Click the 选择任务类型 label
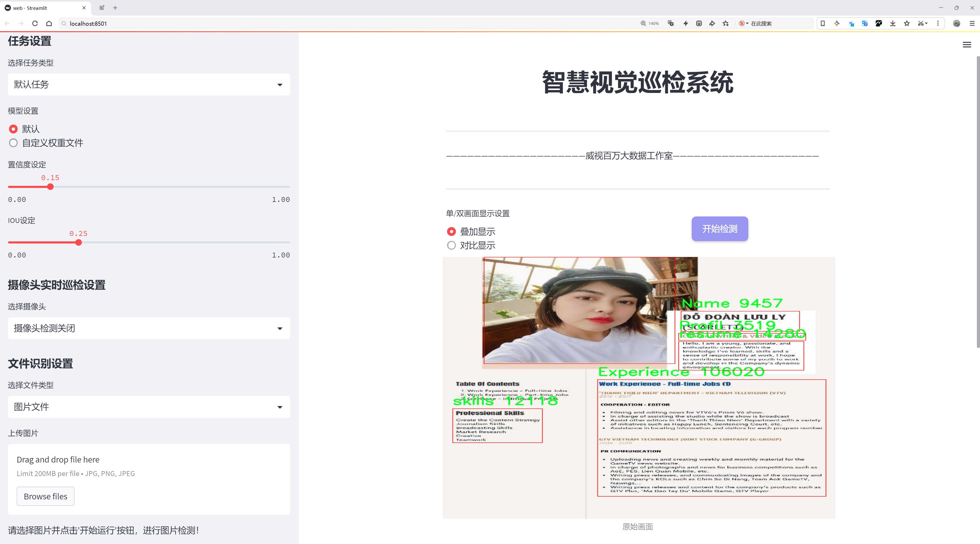The width and height of the screenshot is (980, 544). coord(31,63)
